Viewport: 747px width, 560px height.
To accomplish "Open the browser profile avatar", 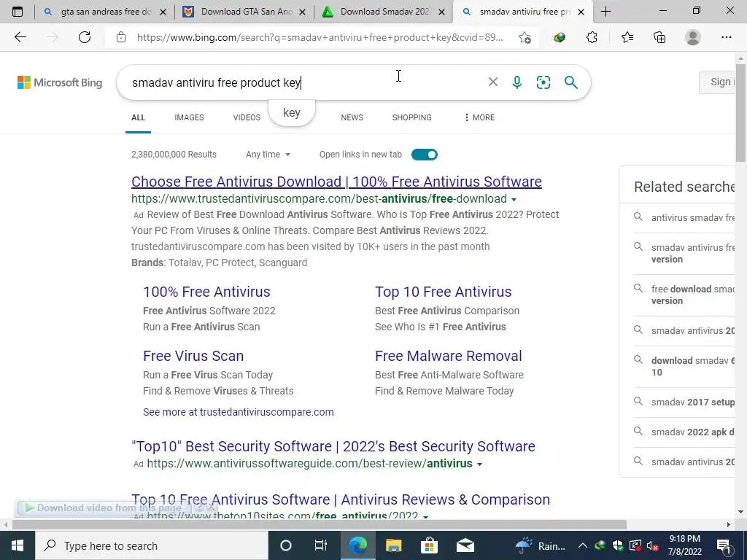I will click(x=693, y=37).
